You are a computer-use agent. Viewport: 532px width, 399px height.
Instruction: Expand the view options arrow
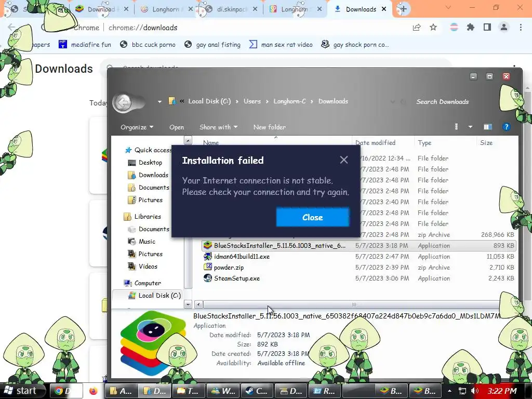470,127
